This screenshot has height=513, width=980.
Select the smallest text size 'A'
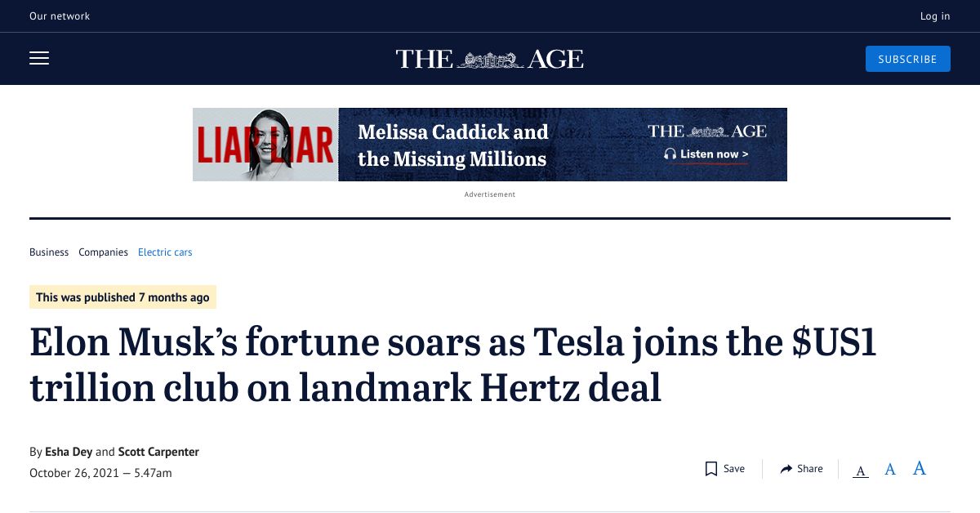tap(860, 470)
